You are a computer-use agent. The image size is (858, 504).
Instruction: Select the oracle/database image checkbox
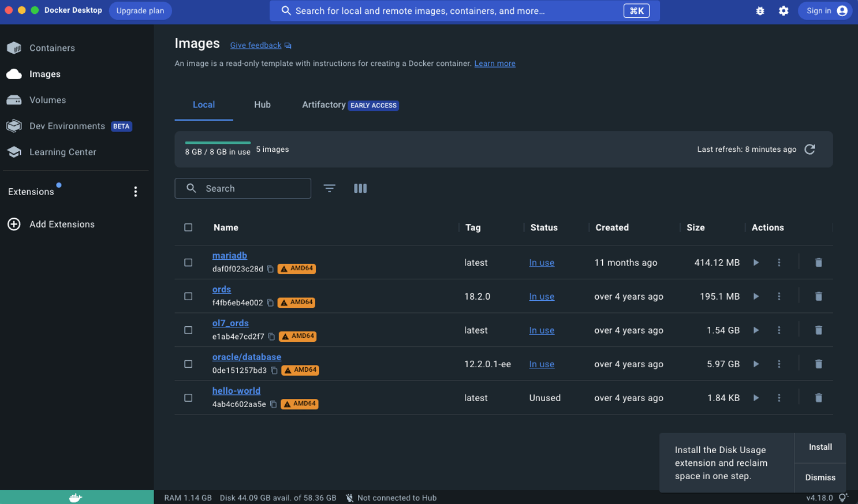(188, 364)
